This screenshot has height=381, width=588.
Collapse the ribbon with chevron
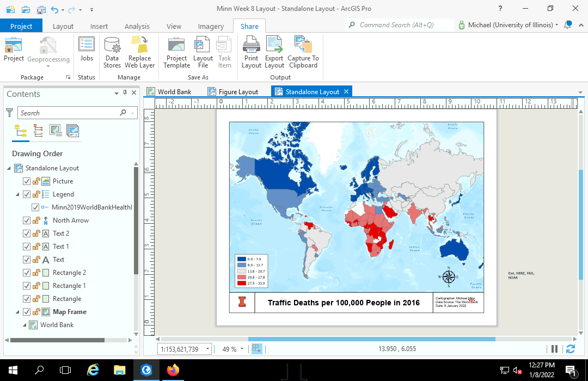point(581,25)
